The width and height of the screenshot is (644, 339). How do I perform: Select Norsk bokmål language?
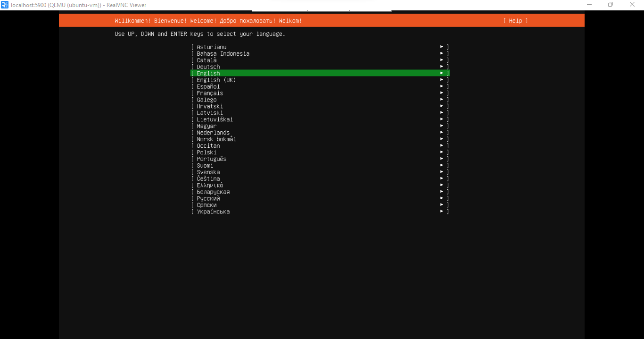tap(320, 139)
